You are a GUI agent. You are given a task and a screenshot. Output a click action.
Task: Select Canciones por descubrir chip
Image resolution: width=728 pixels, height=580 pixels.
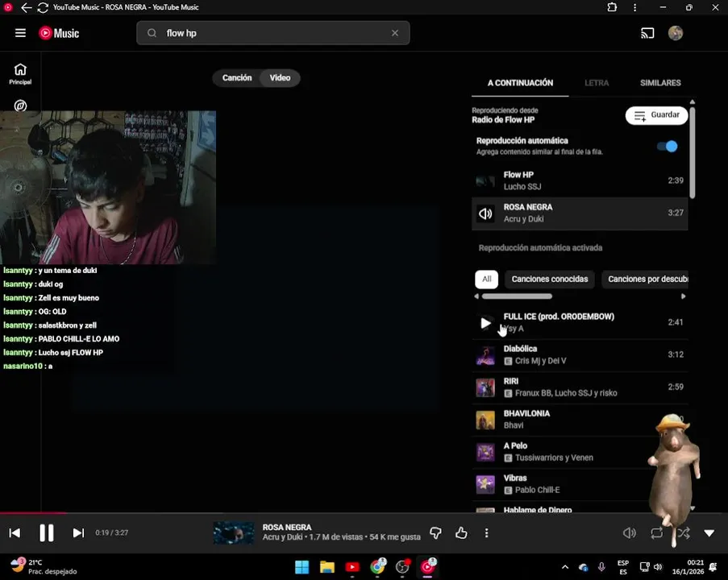click(x=645, y=280)
